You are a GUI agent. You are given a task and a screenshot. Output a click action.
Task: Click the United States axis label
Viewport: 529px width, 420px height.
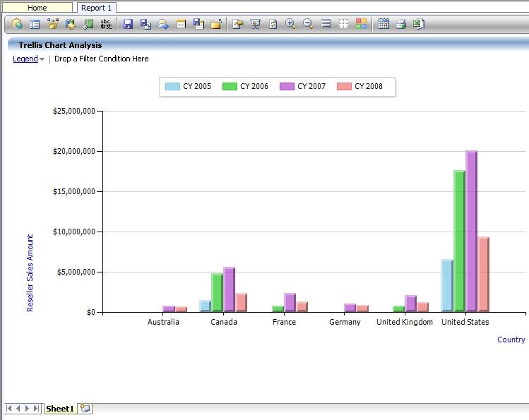[x=465, y=322]
